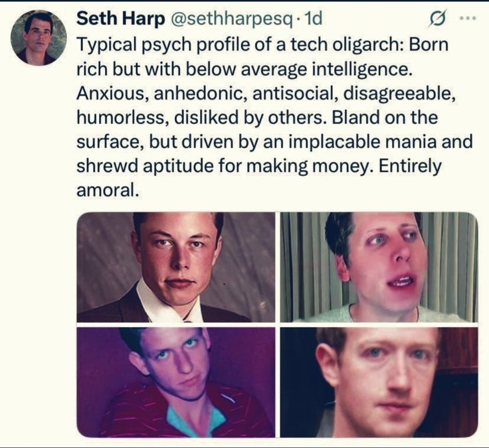Open photo with green curtain background
The width and height of the screenshot is (489, 448).
pyautogui.click(x=379, y=267)
